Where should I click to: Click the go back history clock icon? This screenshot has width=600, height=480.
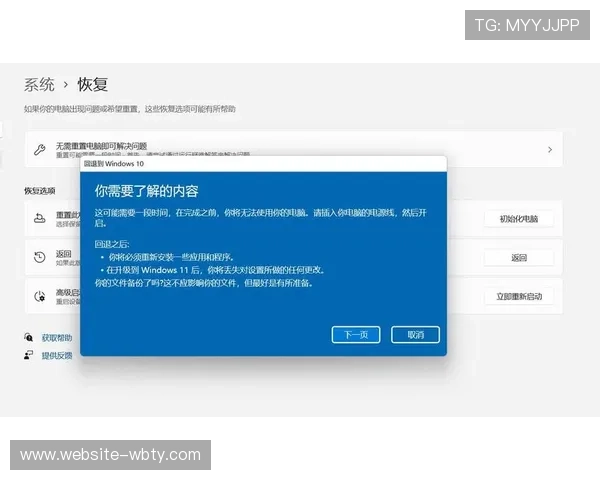39,257
